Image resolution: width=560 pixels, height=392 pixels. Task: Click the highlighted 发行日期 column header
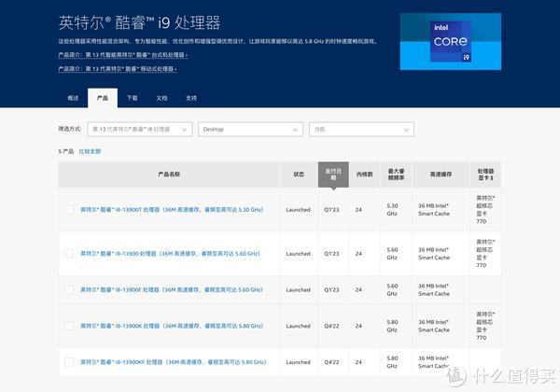click(333, 175)
